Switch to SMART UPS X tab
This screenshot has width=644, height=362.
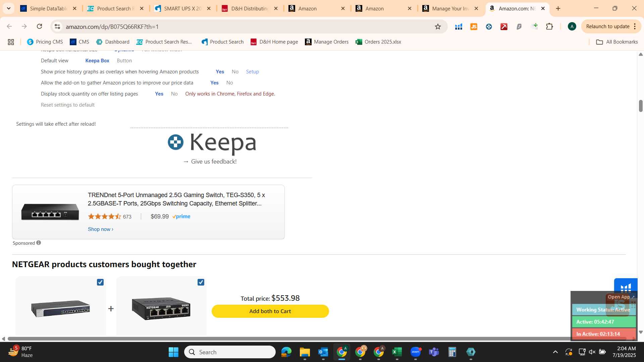[x=183, y=8]
